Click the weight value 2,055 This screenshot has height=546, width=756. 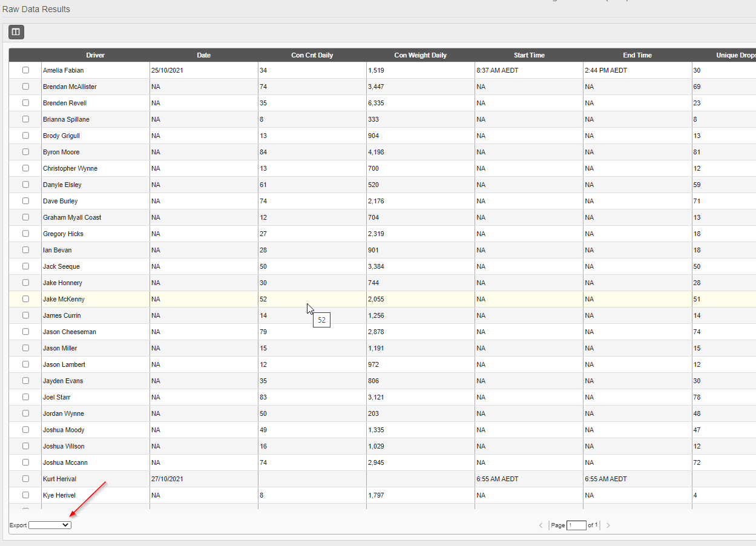(x=376, y=299)
